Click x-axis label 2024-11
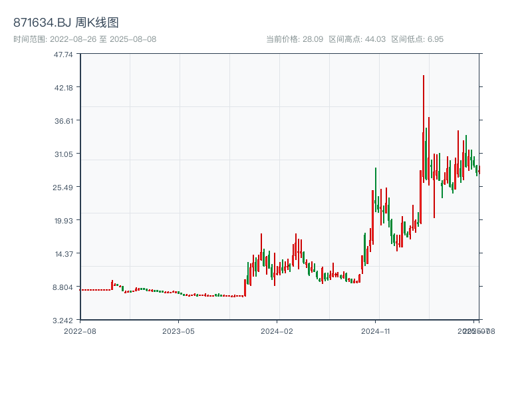Viewport: 532px width, 399px height. [376, 331]
